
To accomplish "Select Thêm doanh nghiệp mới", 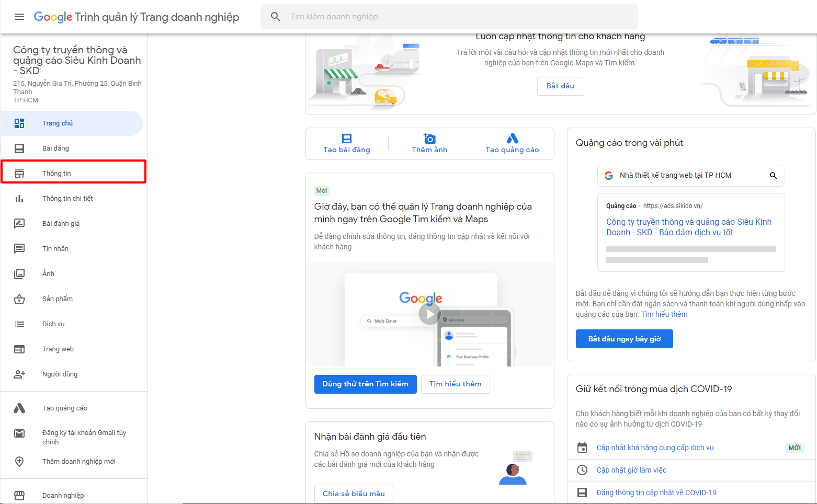I will point(72,462).
